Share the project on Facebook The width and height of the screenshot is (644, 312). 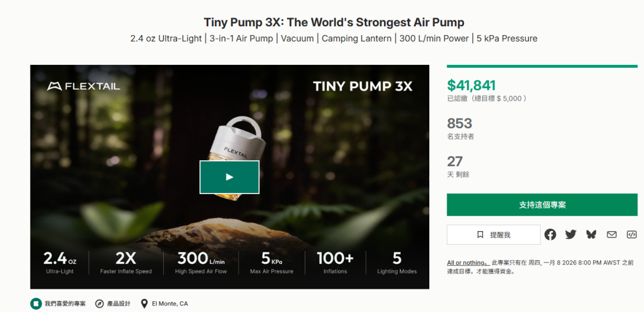550,235
